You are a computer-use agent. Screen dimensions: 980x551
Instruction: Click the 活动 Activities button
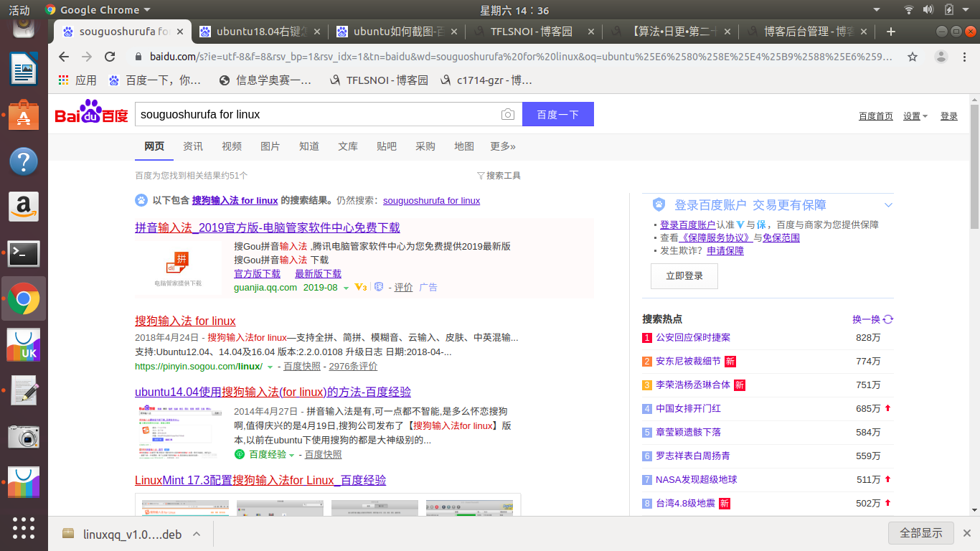pos(19,10)
